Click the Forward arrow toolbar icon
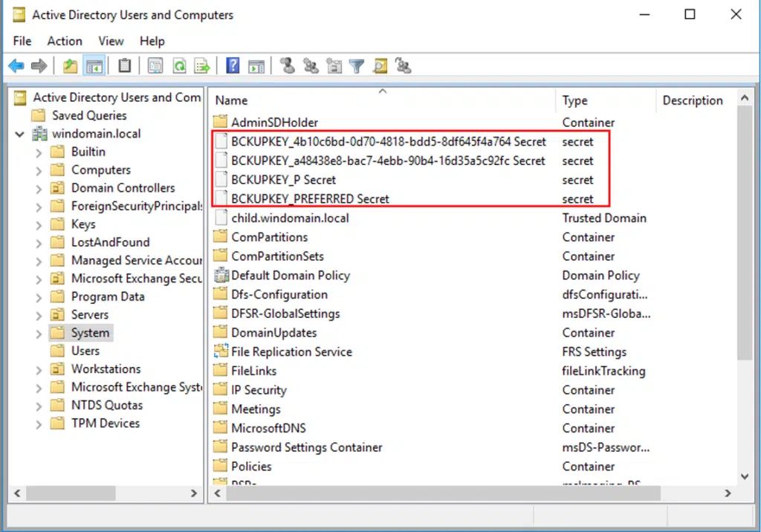 point(39,65)
